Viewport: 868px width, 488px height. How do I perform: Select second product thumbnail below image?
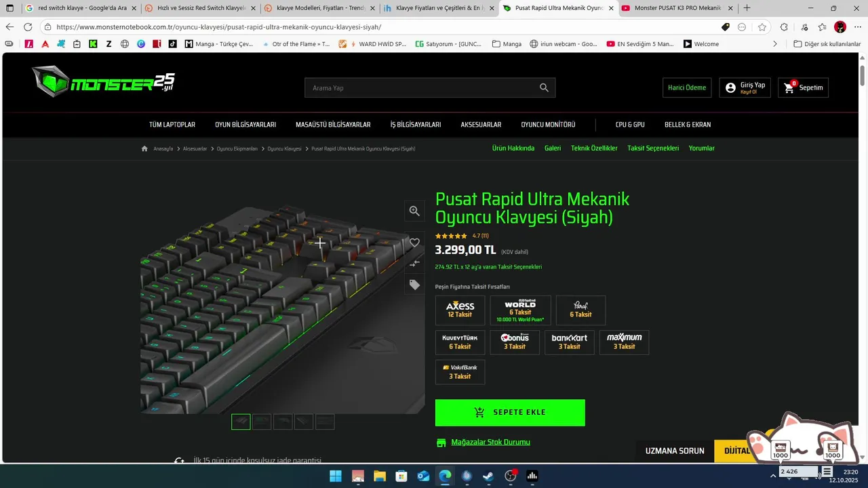(262, 422)
